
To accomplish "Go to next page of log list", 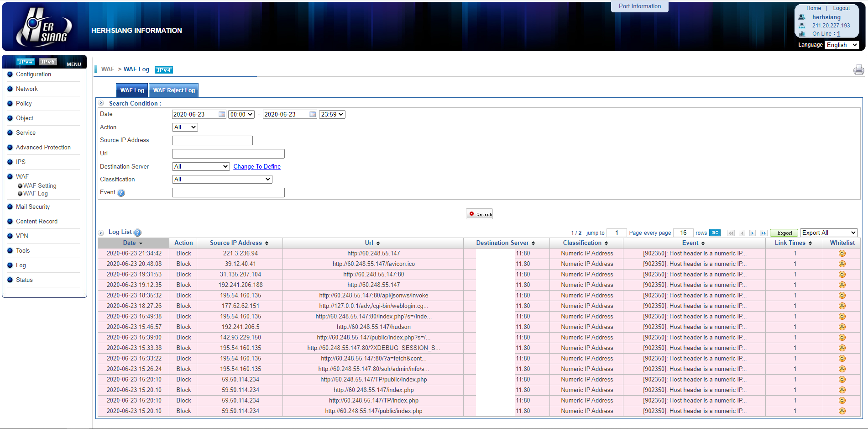I will tap(753, 233).
